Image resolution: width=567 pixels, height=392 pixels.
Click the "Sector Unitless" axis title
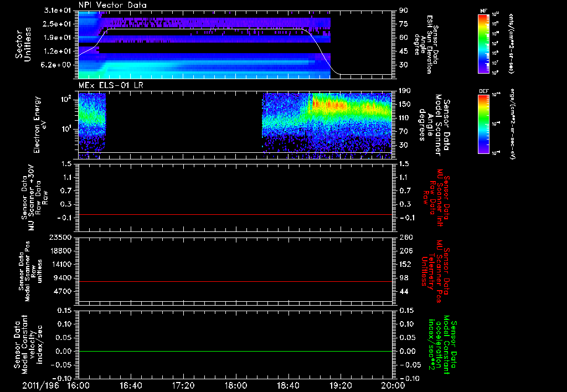(x=23, y=44)
